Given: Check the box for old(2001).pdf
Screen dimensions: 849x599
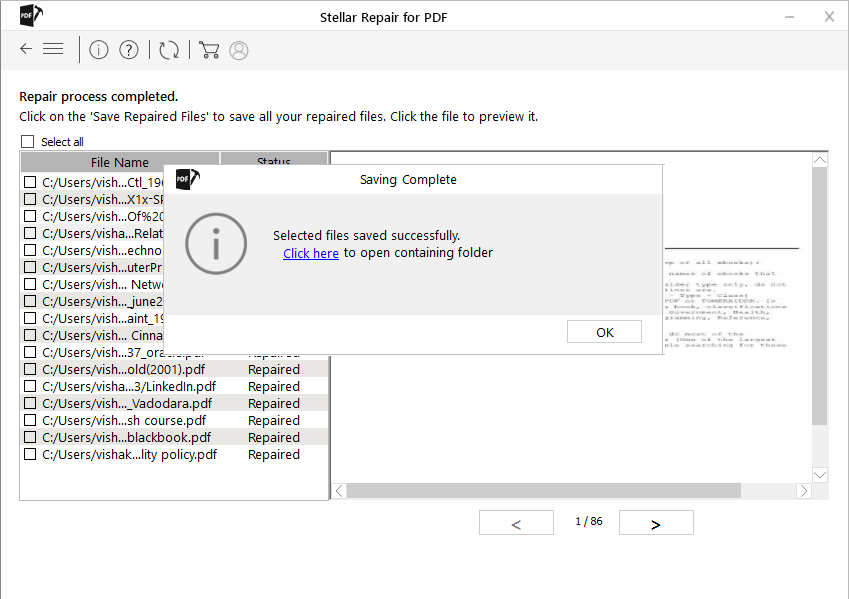Looking at the screenshot, I should [30, 369].
